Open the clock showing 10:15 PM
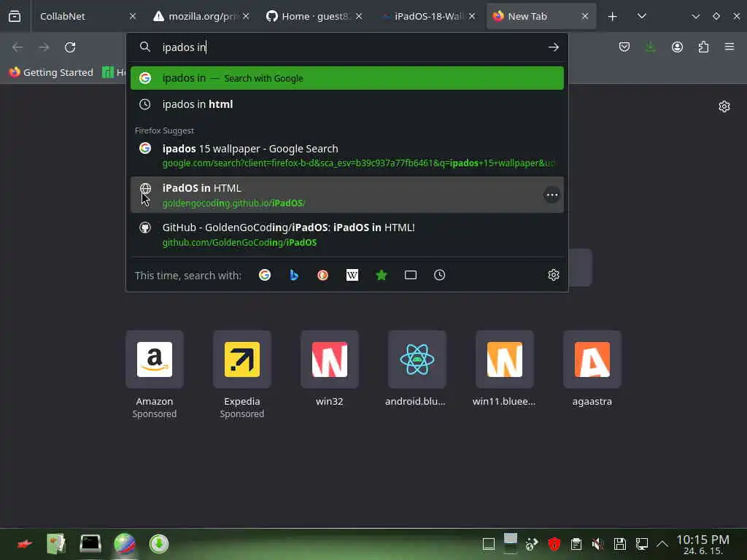The width and height of the screenshot is (747, 560). (703, 545)
